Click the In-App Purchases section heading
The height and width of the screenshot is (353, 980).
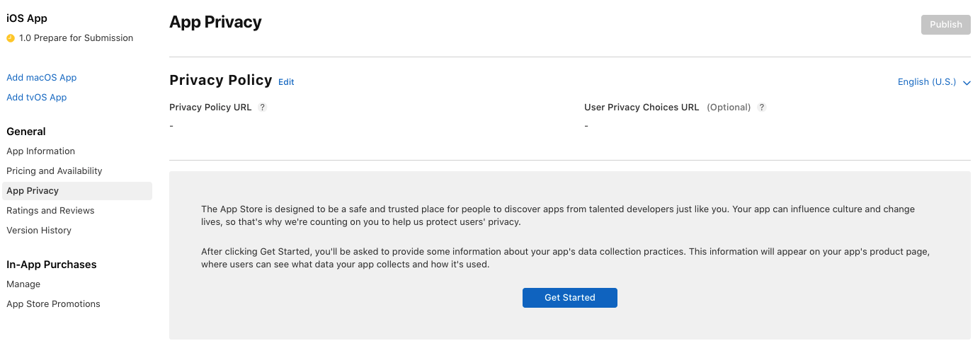(x=52, y=265)
